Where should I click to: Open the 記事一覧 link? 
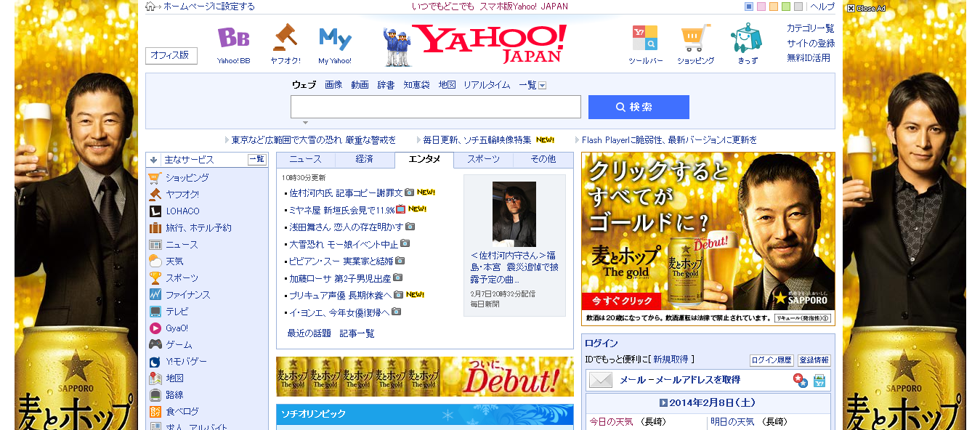[x=357, y=333]
